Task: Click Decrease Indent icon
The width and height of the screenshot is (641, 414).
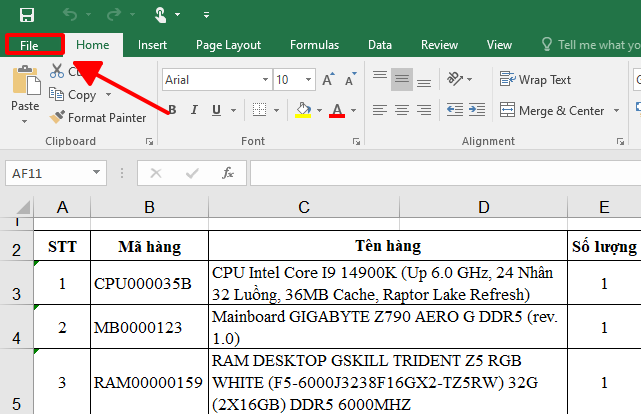Action: click(x=455, y=110)
